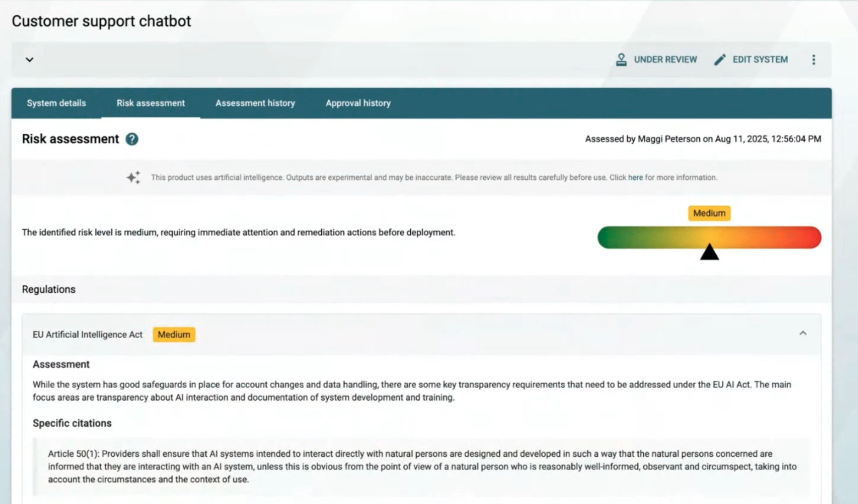
Task: Collapse the EU Artificial Intelligence Act section
Action: pyautogui.click(x=803, y=333)
